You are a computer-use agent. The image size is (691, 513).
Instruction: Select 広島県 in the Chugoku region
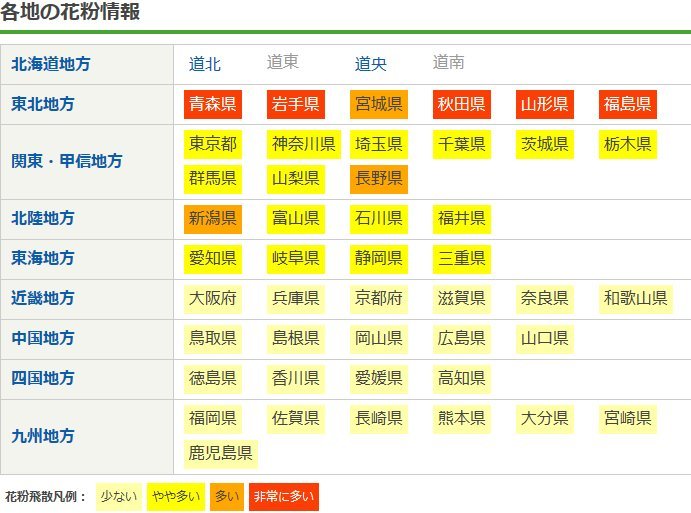(x=461, y=338)
